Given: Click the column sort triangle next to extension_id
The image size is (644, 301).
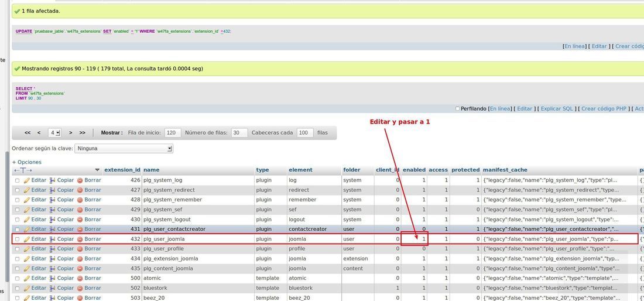Looking at the screenshot, I should pyautogui.click(x=97, y=170).
